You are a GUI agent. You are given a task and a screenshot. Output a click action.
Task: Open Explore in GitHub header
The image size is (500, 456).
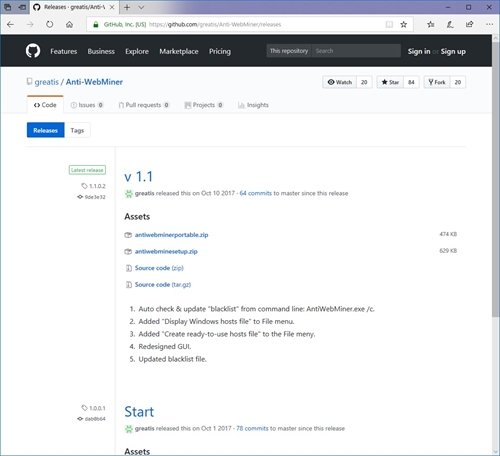click(137, 51)
